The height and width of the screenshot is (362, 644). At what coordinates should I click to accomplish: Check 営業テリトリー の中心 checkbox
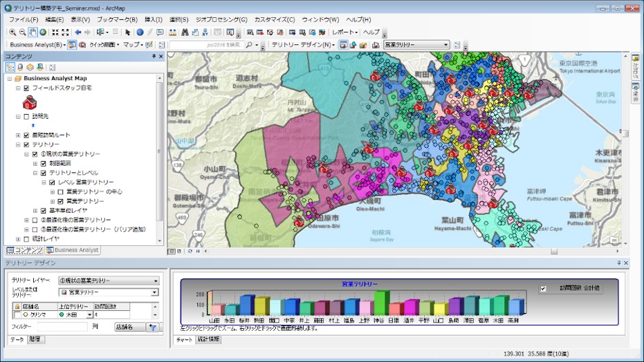click(60, 192)
